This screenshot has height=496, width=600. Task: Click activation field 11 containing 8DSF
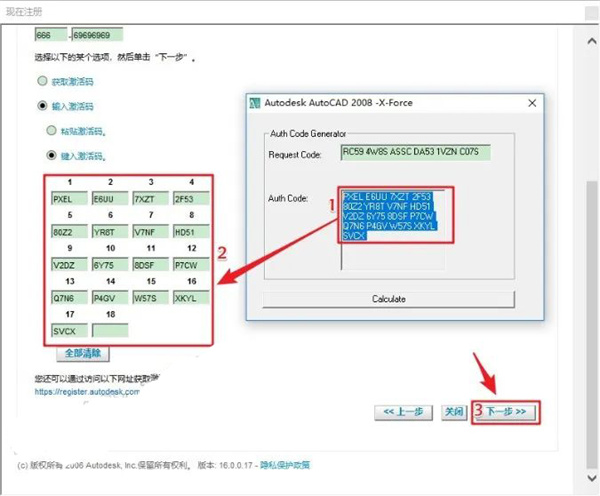pos(150,265)
